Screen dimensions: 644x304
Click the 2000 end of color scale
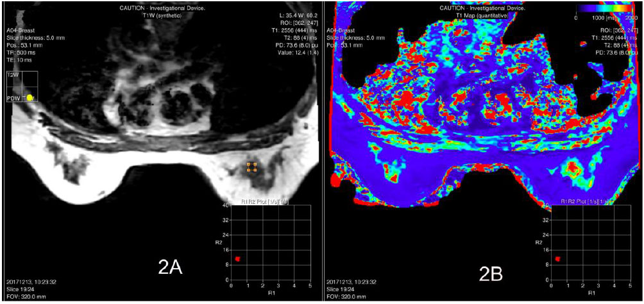pos(633,18)
